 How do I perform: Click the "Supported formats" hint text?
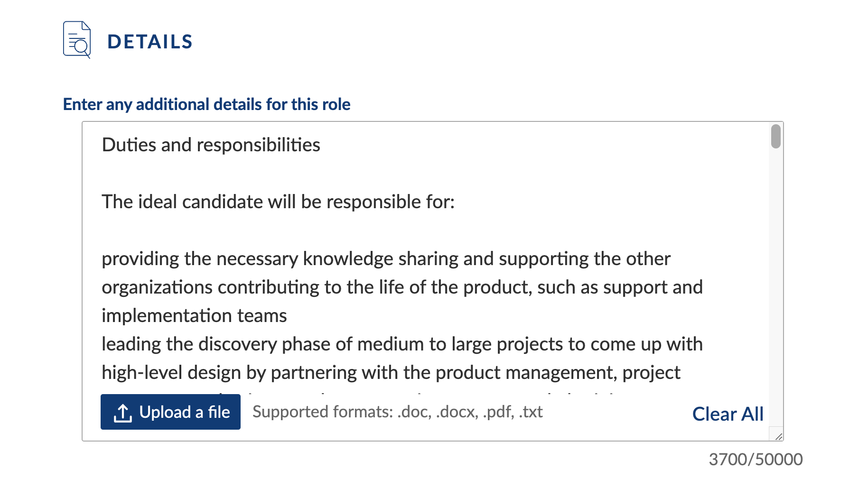click(x=397, y=412)
